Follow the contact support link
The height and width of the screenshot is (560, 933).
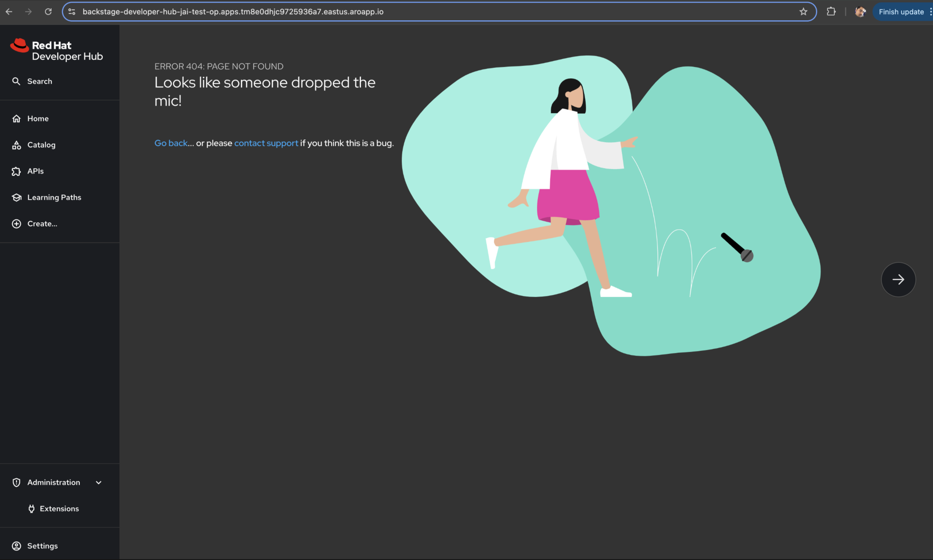pyautogui.click(x=266, y=143)
